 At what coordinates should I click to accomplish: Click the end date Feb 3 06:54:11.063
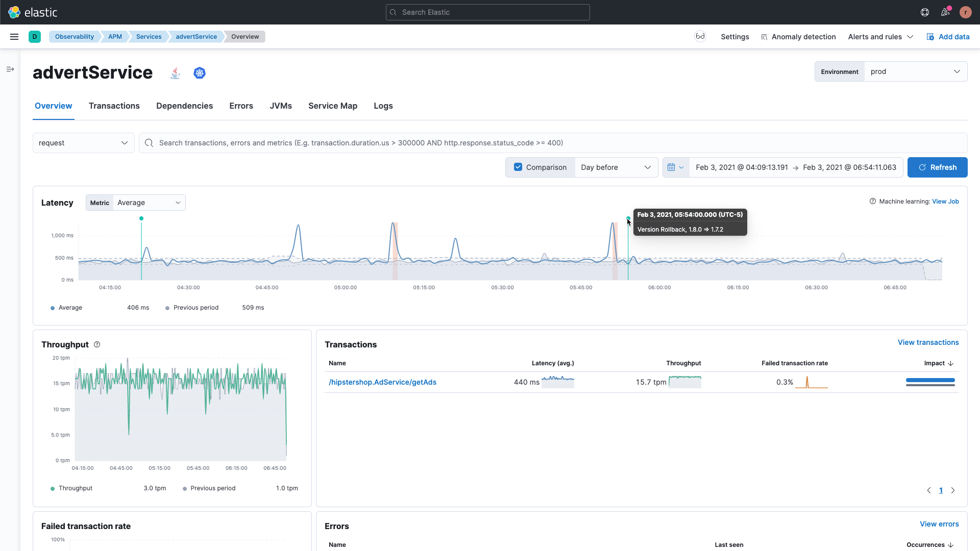pos(849,167)
